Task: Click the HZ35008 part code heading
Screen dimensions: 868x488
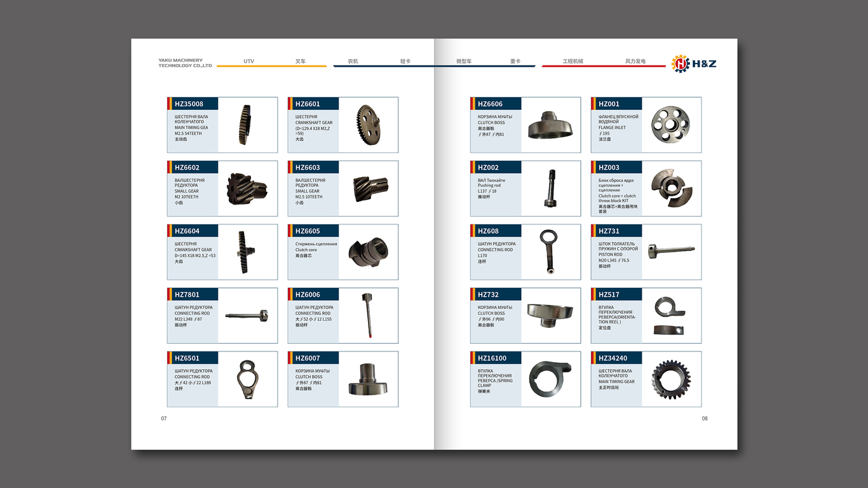Action: tap(189, 104)
